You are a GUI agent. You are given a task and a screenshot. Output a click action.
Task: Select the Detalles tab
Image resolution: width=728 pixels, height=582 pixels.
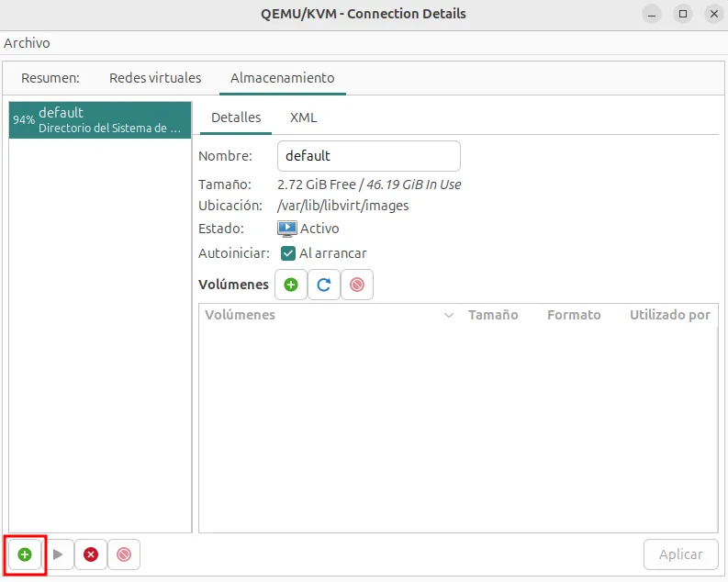236,118
